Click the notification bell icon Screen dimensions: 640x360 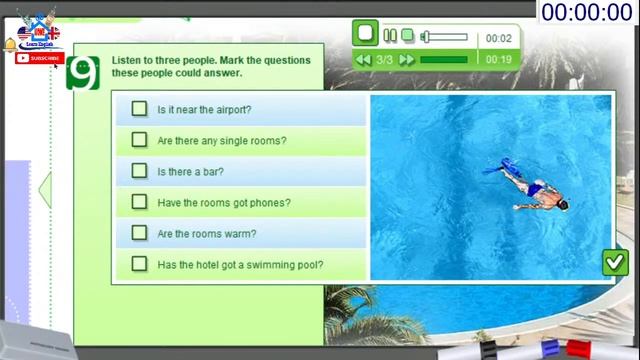coord(10,44)
